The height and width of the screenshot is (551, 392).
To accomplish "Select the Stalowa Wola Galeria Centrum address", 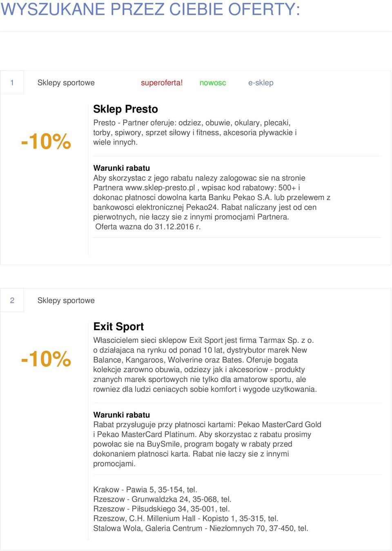I will (x=200, y=528).
